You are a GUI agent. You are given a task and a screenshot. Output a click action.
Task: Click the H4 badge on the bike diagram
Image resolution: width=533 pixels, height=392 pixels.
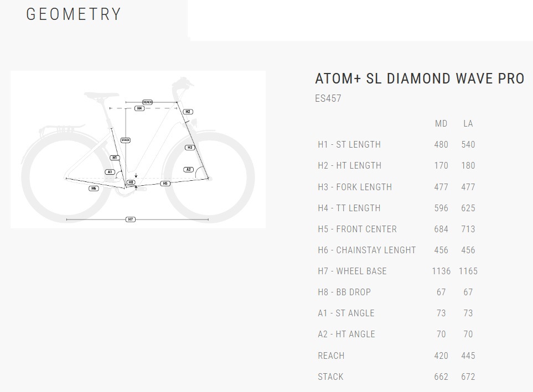[x=139, y=108]
